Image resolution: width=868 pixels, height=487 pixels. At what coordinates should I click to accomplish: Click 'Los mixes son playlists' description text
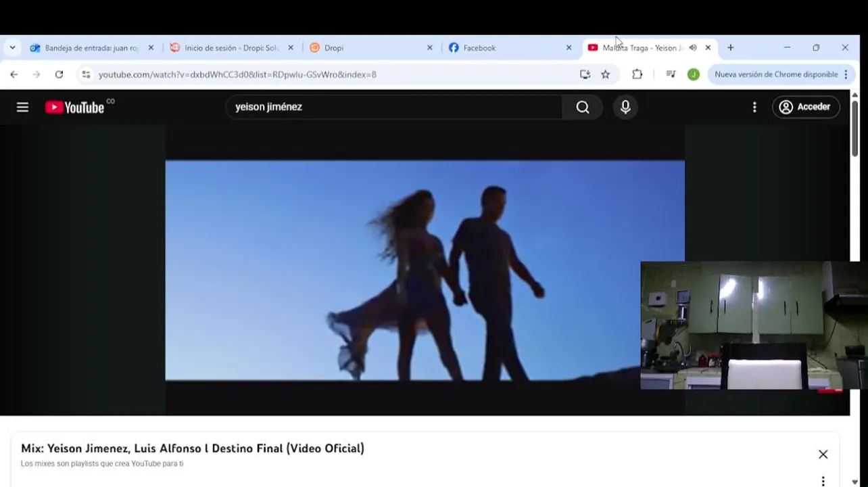102,464
